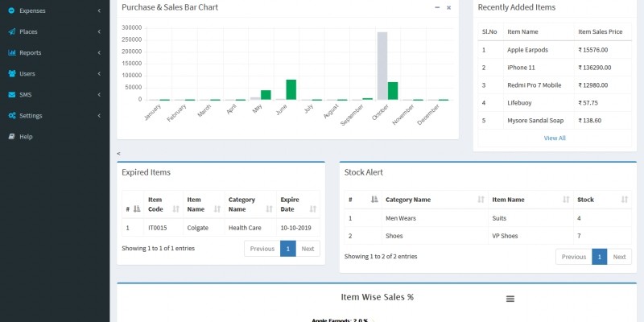644x322 pixels.
Task: Click the SMS envelope icon
Action: click(x=11, y=94)
